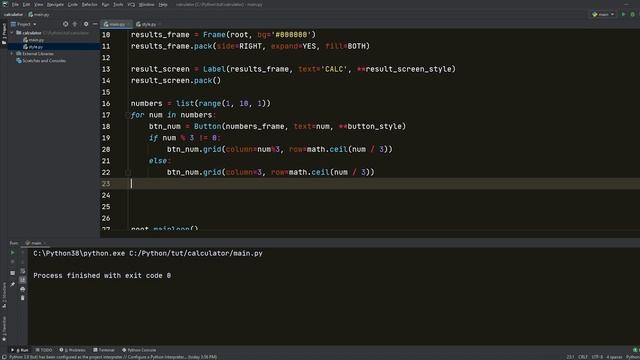
Task: Click main.py breadcrumb in navigation bar
Action: [x=39, y=14]
